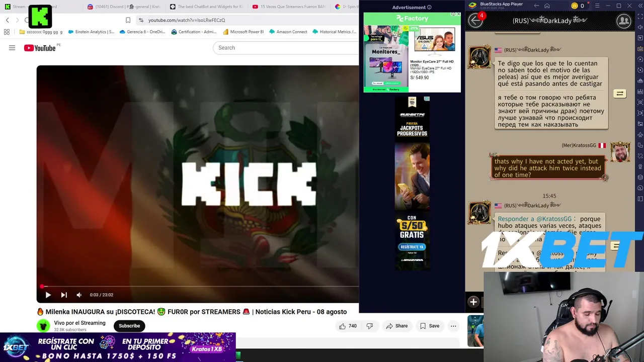This screenshot has height=362, width=644.
Task: Click the AdChoices icon on the RushBet ad
Action: click(x=427, y=99)
